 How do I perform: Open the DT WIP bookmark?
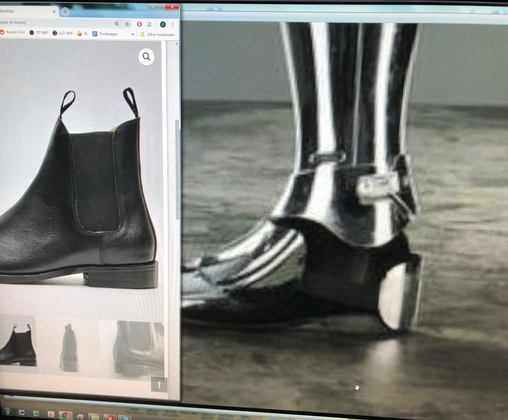38,33
